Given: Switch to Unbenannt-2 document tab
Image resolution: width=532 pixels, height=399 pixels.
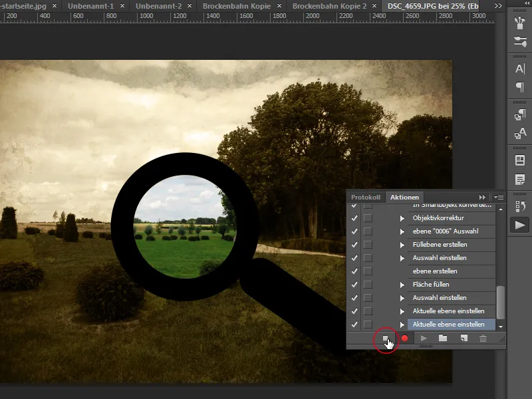Looking at the screenshot, I should (x=158, y=6).
